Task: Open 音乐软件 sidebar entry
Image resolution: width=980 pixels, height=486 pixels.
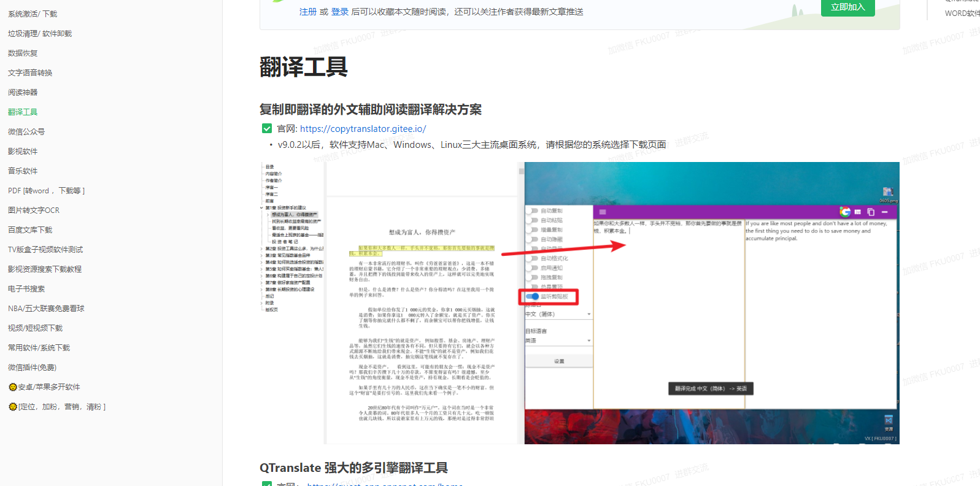Action: click(x=23, y=171)
